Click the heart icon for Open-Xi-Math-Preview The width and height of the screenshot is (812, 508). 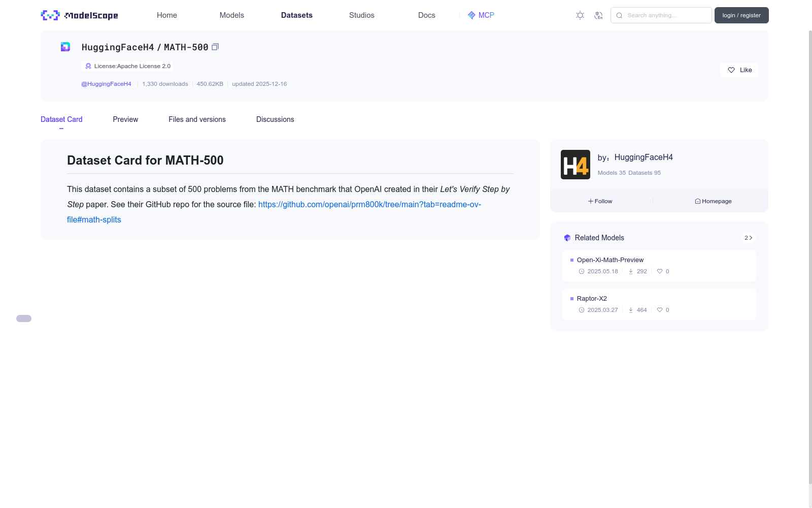(660, 271)
